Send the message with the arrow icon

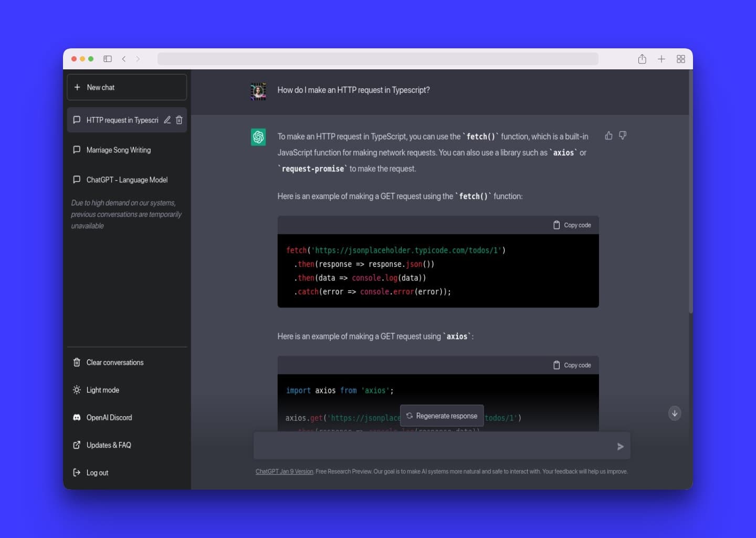point(620,447)
